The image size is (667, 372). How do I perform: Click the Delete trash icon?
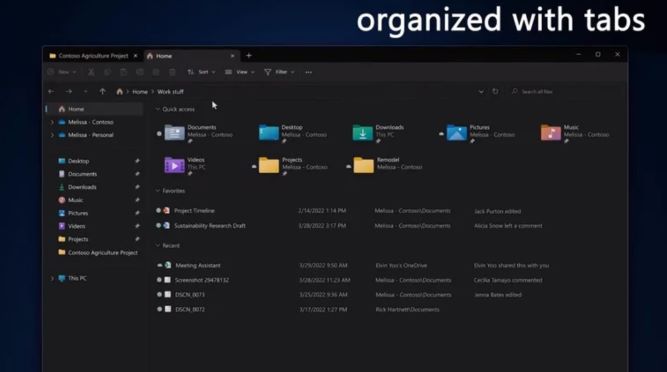click(172, 72)
